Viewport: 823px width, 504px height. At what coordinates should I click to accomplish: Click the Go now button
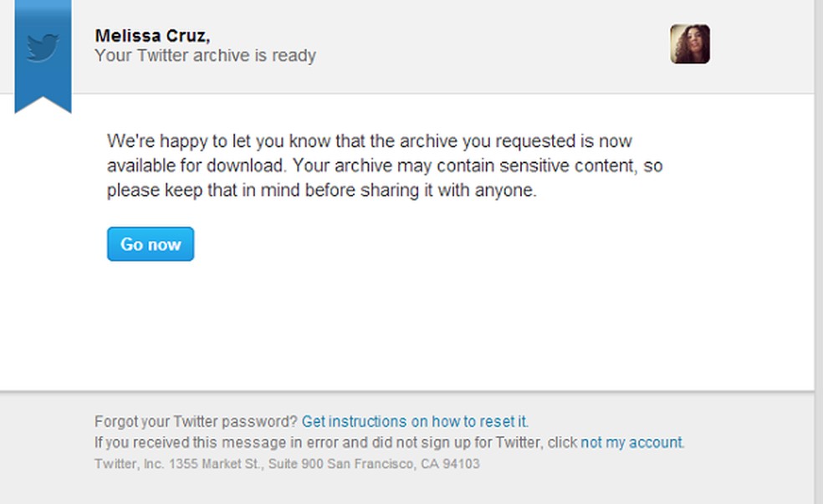click(x=150, y=244)
